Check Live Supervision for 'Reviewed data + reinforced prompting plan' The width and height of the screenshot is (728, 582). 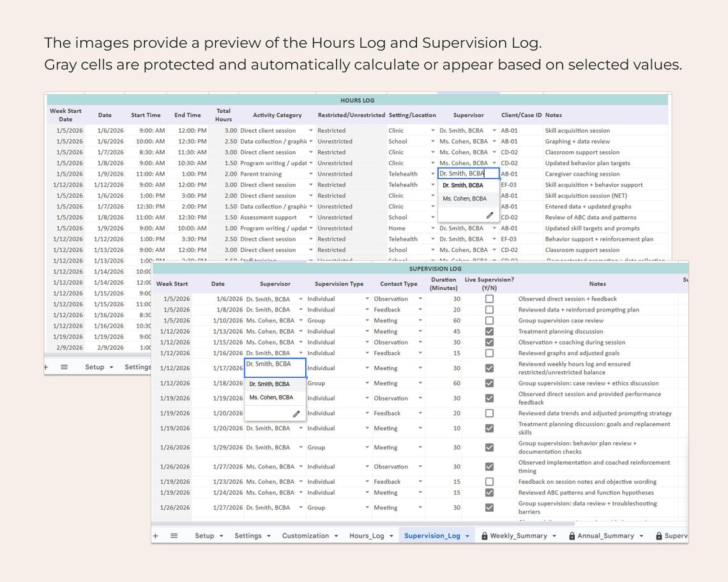coord(489,310)
